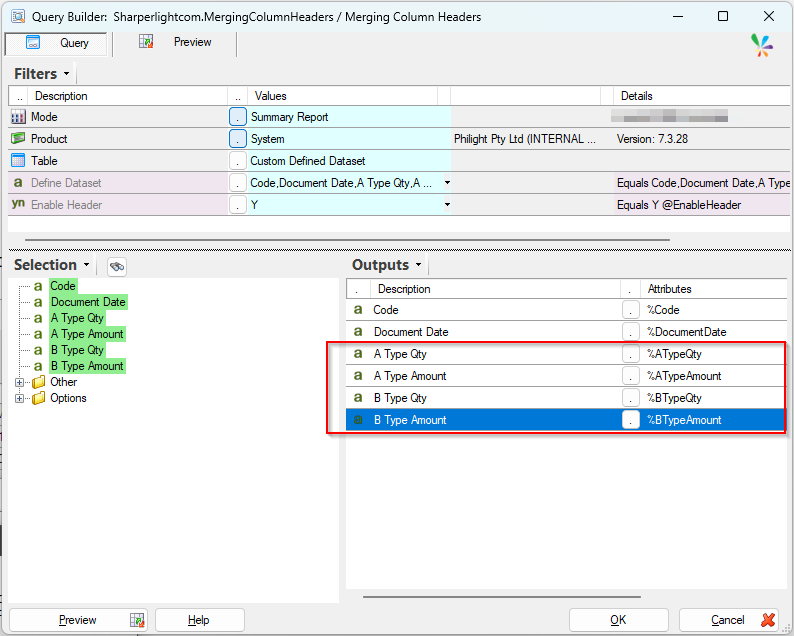
Task: Click the 'a' icon beside Code in Selection
Action: (x=38, y=287)
